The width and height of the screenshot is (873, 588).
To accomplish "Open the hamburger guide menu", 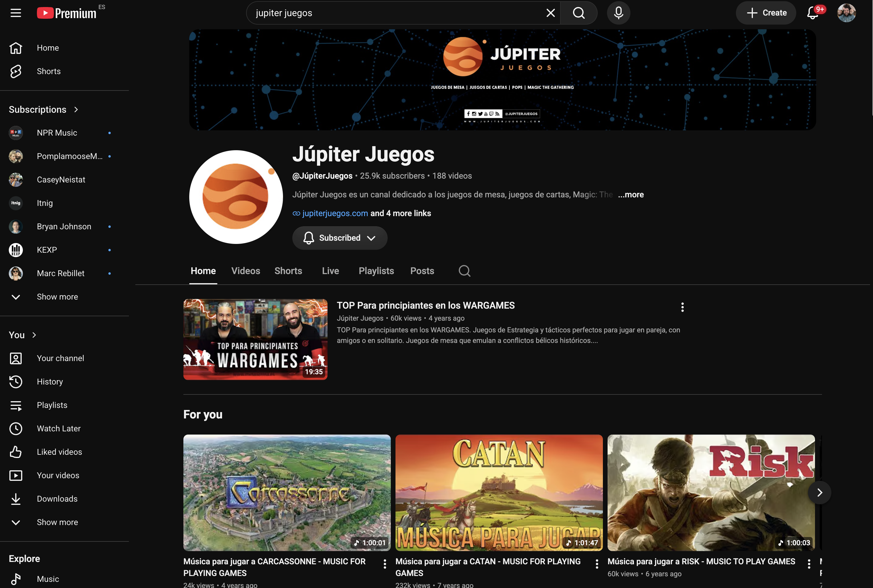I will (16, 13).
